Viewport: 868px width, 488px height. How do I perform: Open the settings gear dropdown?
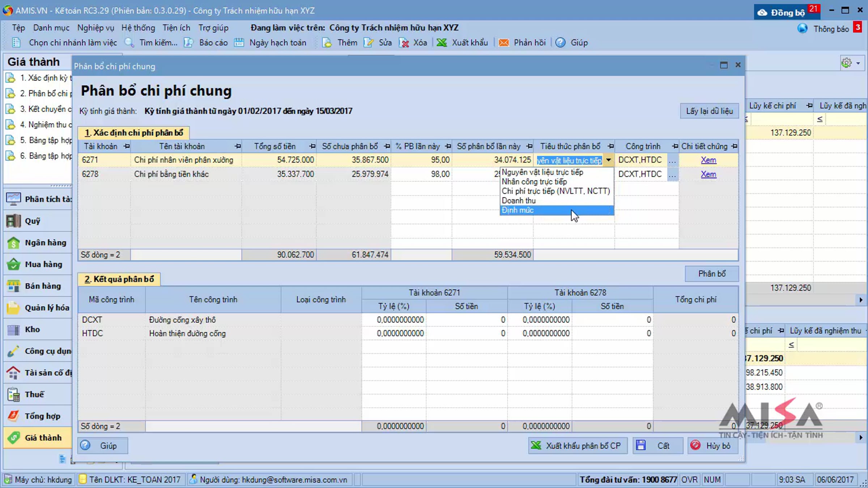pos(851,63)
